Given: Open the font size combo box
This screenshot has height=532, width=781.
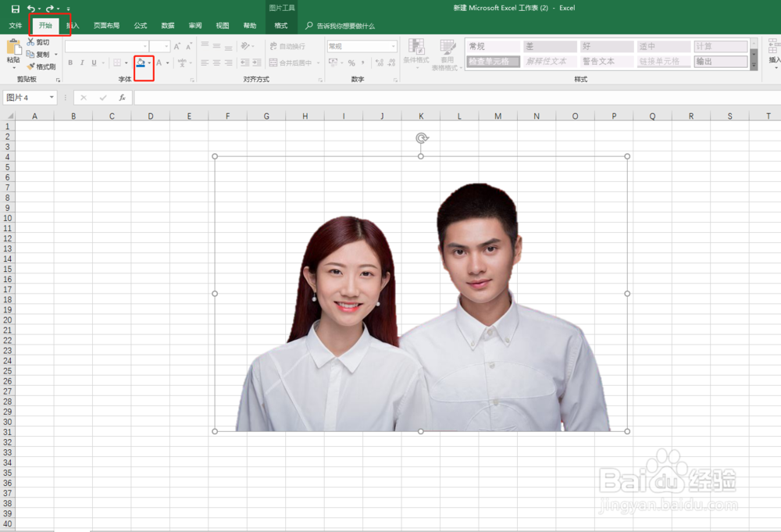Looking at the screenshot, I should click(x=160, y=46).
